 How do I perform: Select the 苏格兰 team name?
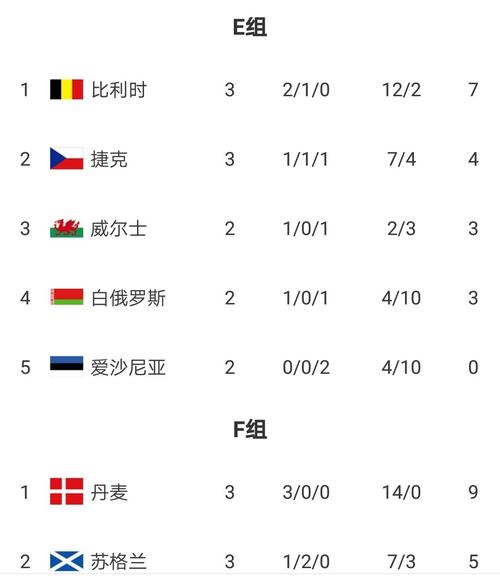pos(119,561)
